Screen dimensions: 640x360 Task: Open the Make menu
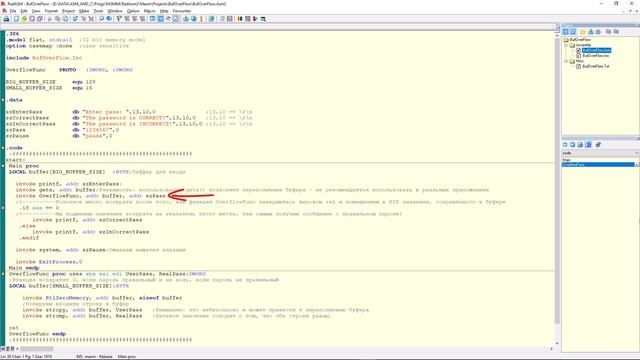[x=84, y=11]
